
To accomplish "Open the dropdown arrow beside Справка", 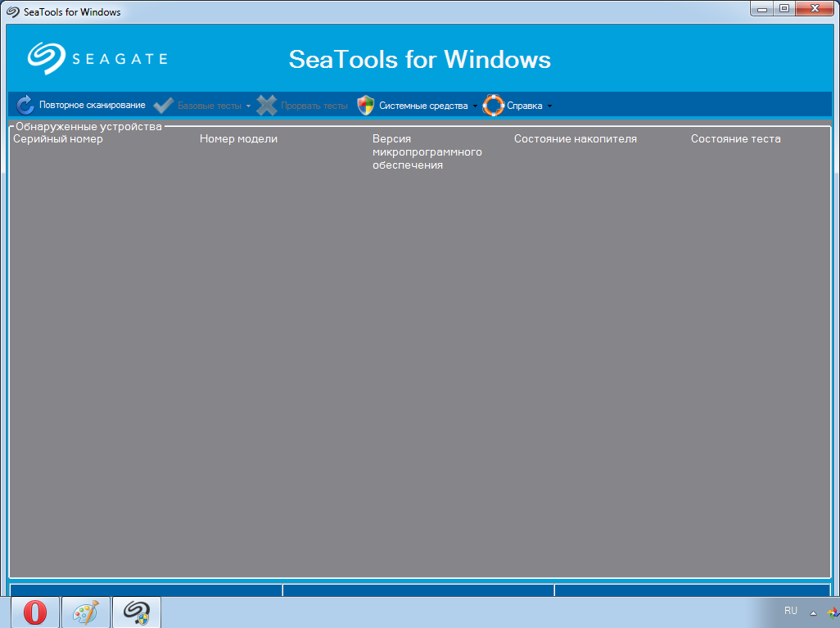I will (549, 106).
